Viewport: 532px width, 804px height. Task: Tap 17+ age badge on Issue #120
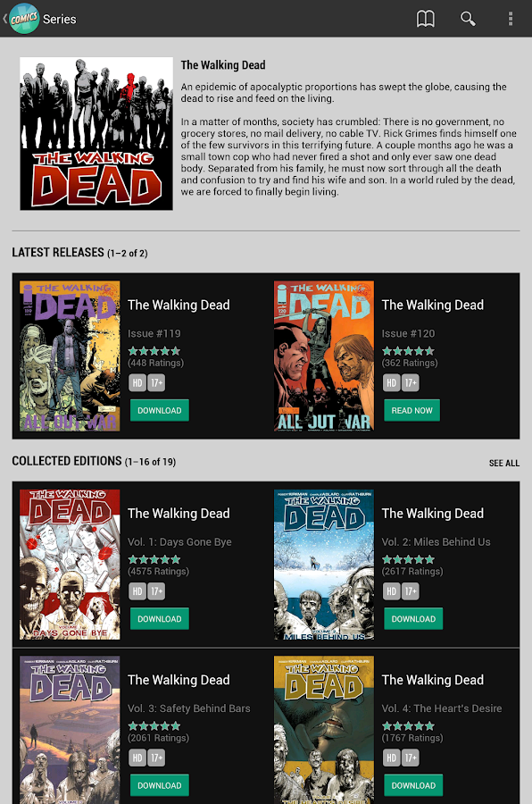coord(411,382)
